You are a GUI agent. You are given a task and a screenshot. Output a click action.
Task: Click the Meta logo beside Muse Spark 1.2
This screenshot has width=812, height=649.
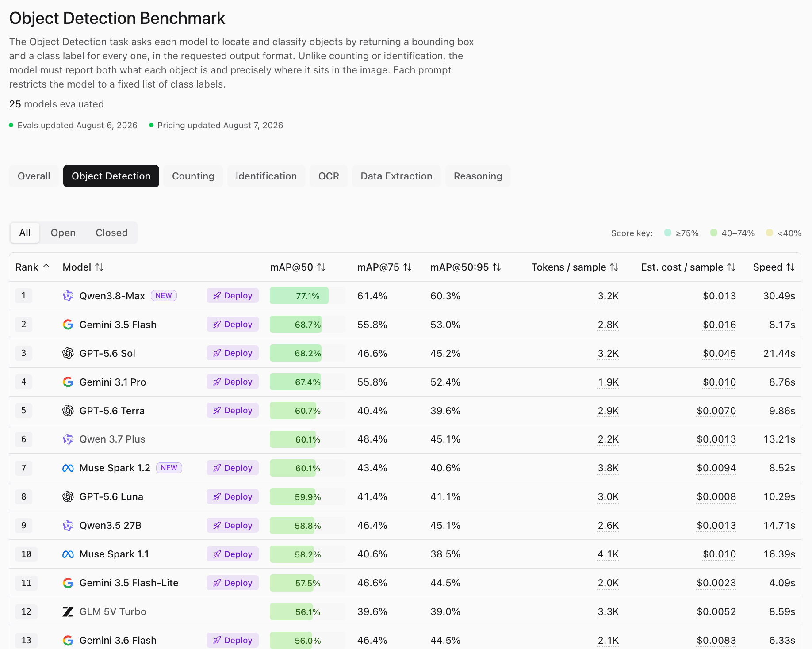click(x=68, y=468)
